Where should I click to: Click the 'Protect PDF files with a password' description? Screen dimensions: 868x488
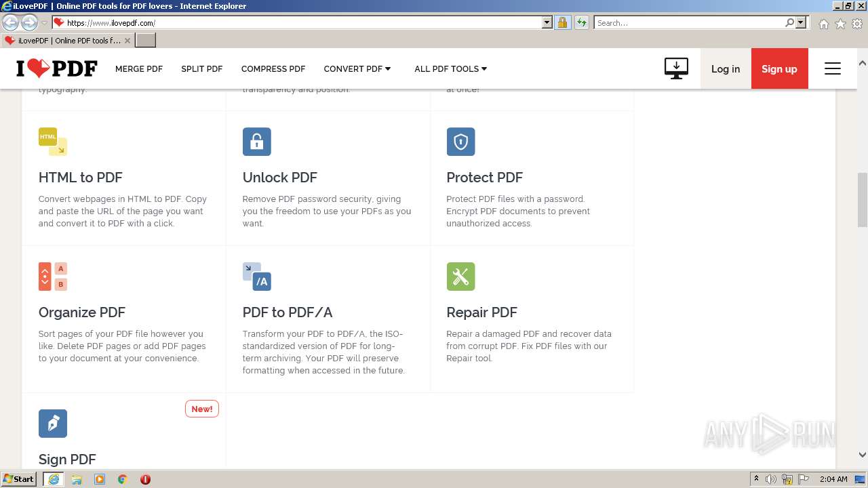(518, 211)
